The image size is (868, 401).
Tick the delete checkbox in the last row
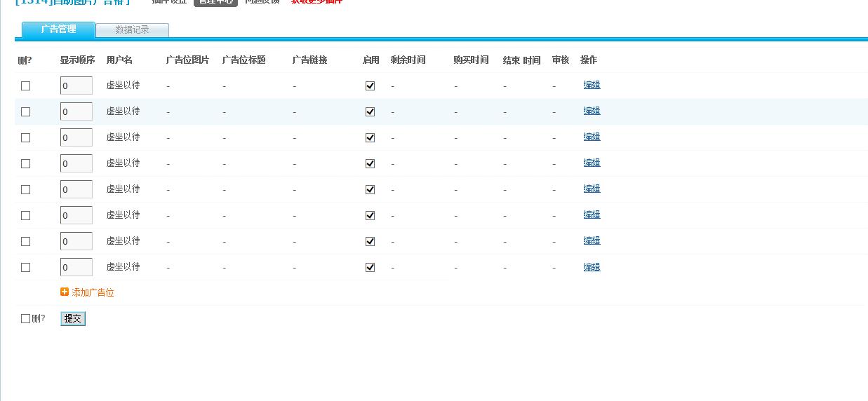[x=26, y=267]
